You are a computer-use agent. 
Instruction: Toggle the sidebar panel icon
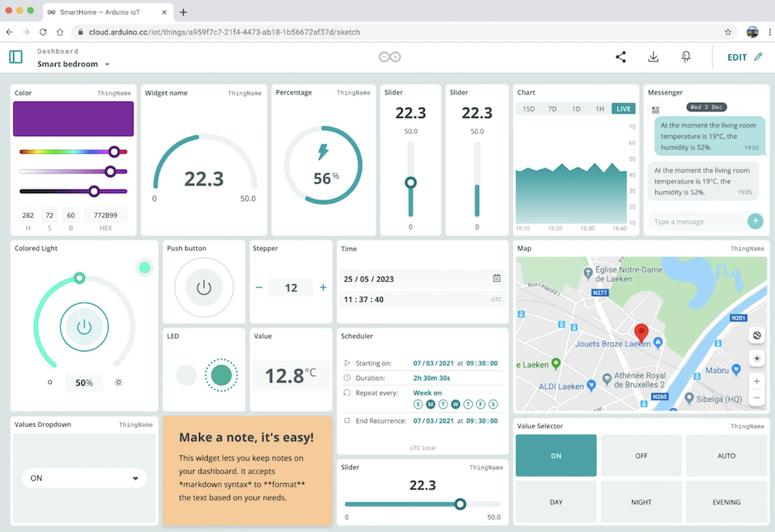coord(15,57)
